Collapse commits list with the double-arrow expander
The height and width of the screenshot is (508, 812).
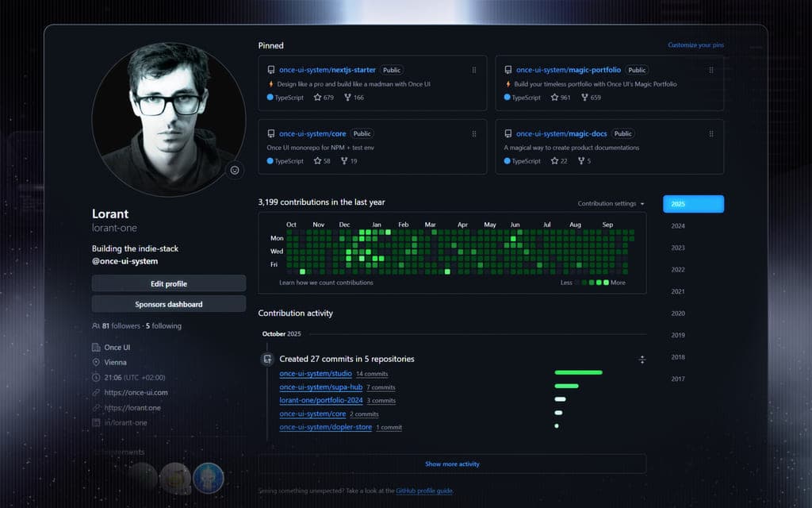click(x=642, y=359)
